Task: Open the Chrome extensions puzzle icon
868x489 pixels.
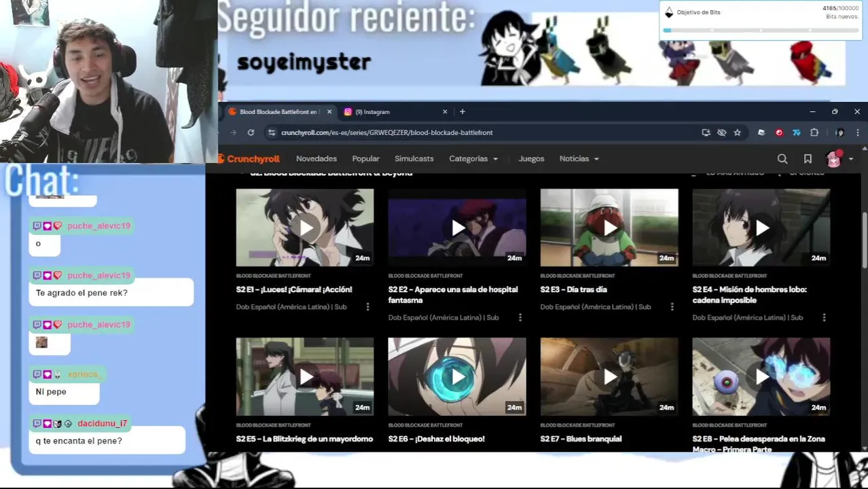Action: (814, 132)
